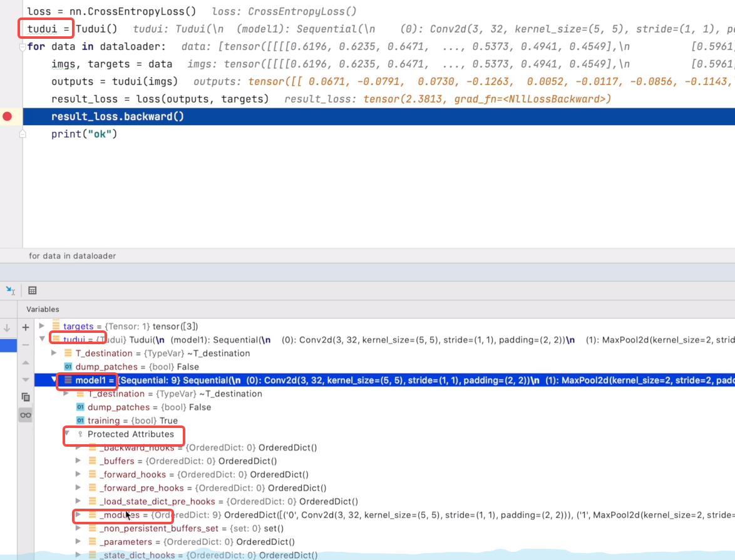Image resolution: width=735 pixels, height=560 pixels.
Task: Click the duplicate watch copy icon
Action: pos(26,397)
